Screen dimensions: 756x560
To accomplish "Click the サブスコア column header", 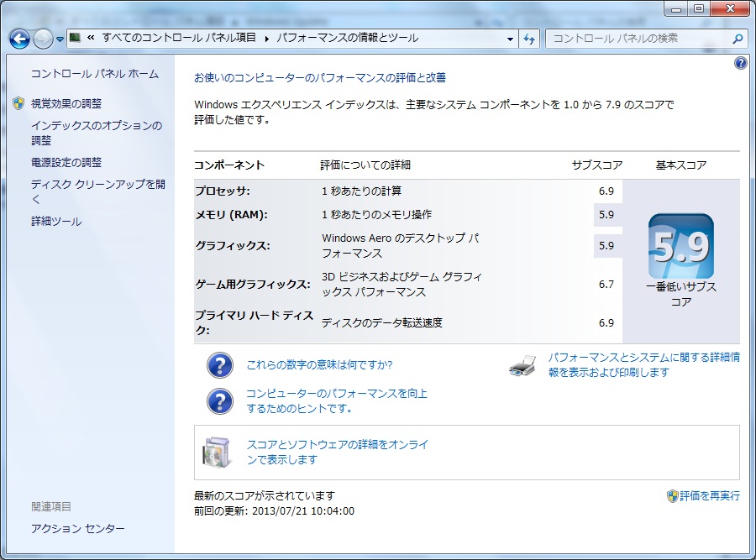I will (597, 165).
